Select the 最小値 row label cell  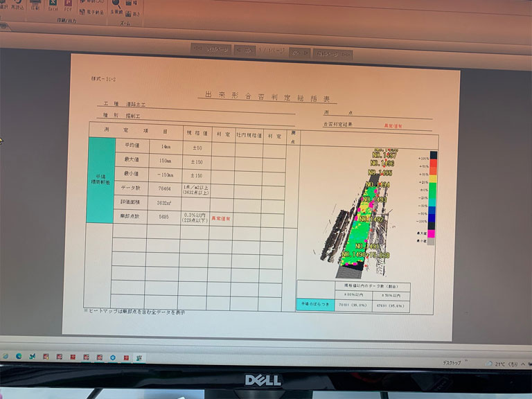[131, 173]
